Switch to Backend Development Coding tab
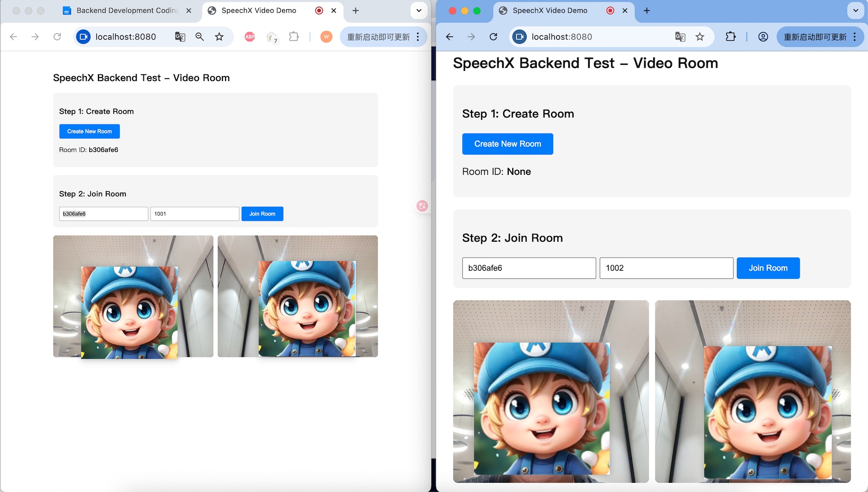868x492 pixels. click(x=127, y=11)
